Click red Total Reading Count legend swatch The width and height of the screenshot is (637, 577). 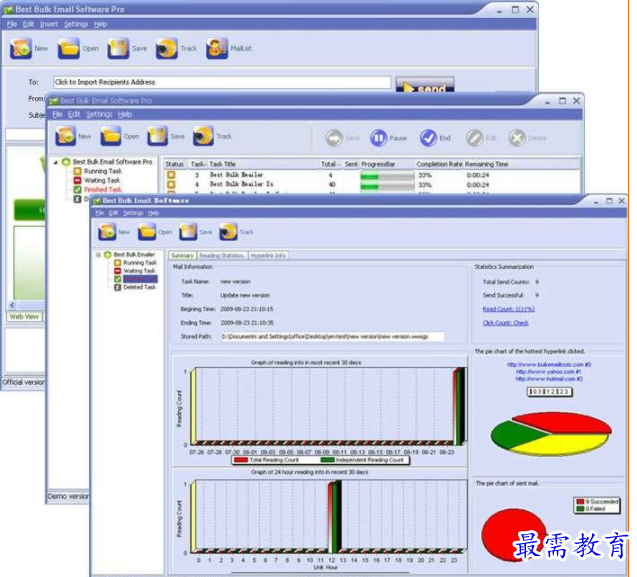pos(241,460)
